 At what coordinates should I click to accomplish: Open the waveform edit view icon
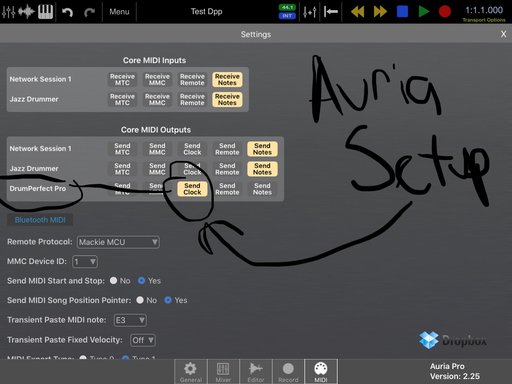click(27, 12)
